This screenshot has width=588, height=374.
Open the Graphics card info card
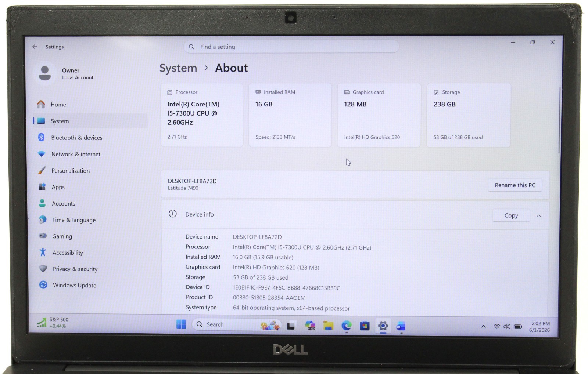(x=379, y=115)
